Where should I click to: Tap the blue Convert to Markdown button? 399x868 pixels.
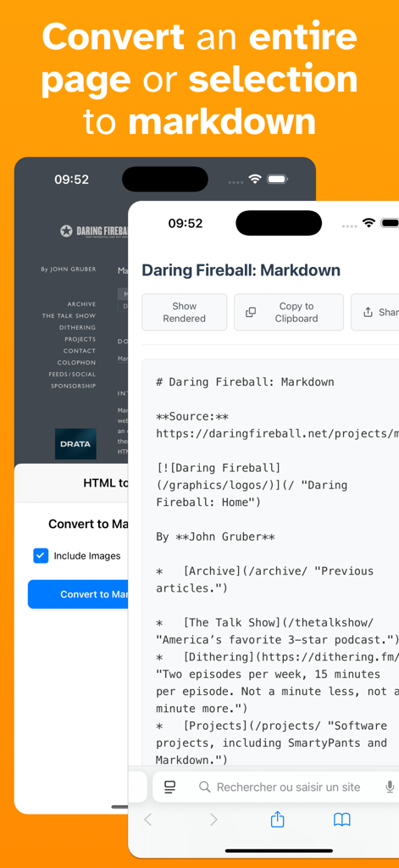tap(78, 594)
